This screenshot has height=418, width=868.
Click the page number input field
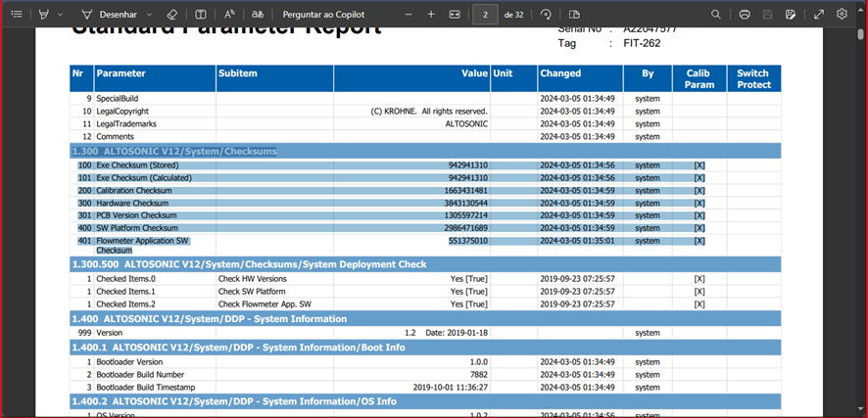click(485, 15)
